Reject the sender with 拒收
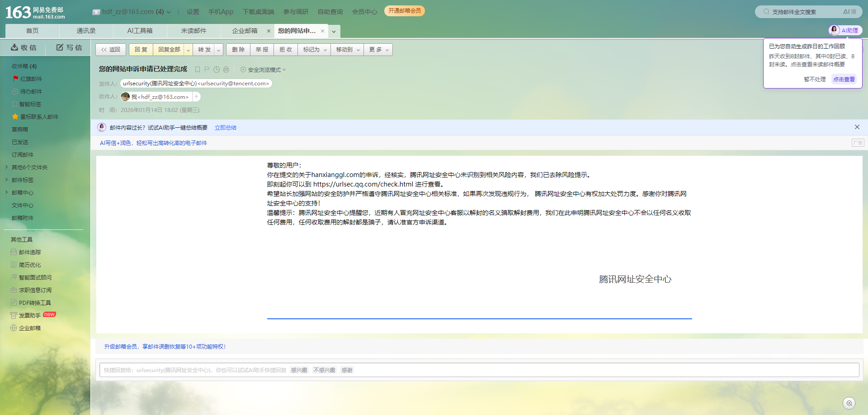The height and width of the screenshot is (415, 868). (x=286, y=50)
